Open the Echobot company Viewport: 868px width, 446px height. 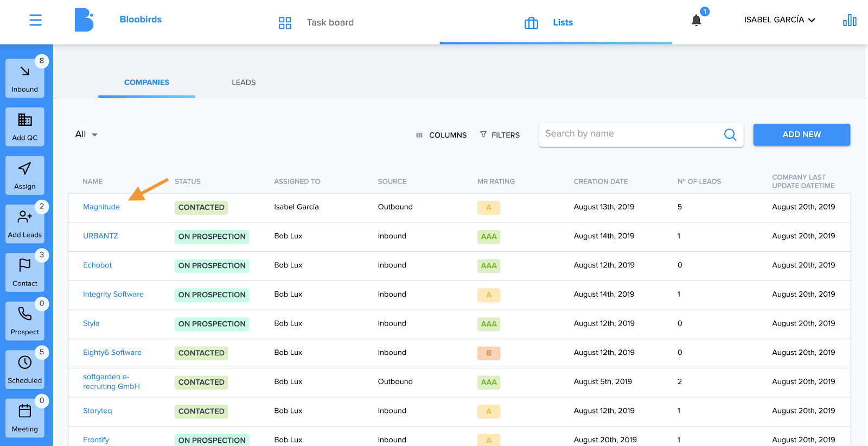click(97, 265)
